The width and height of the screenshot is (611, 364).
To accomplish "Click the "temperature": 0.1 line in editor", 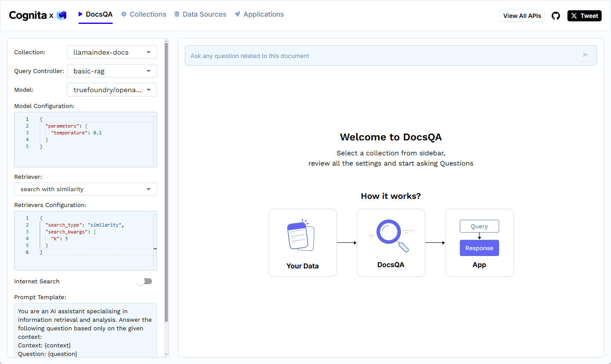I will coord(76,133).
